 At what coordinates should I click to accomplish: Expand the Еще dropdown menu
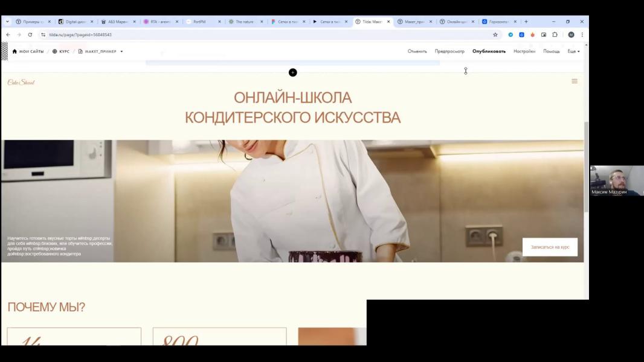[x=573, y=51]
